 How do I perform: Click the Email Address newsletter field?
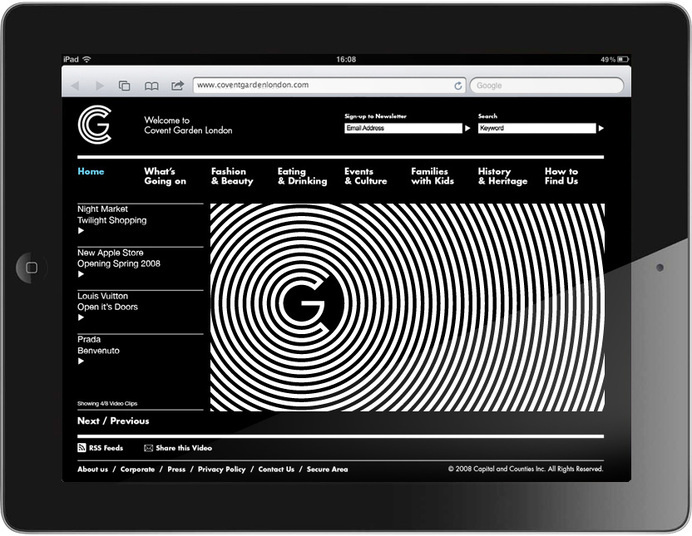tap(403, 128)
